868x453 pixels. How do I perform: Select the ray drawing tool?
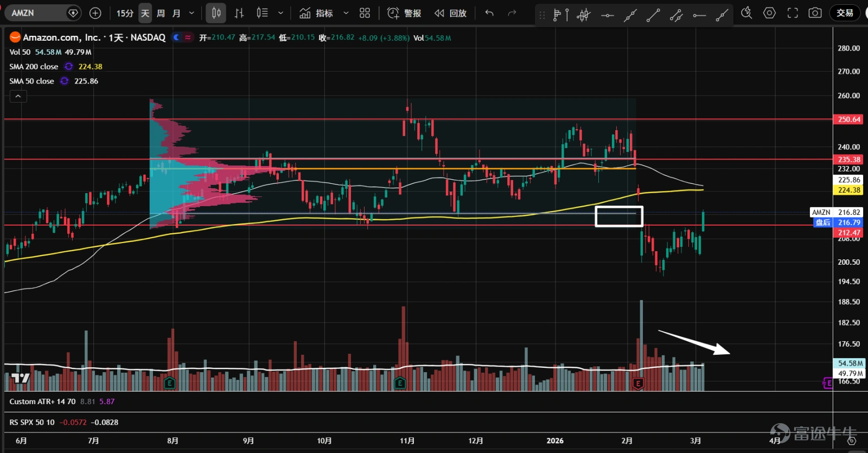722,15
